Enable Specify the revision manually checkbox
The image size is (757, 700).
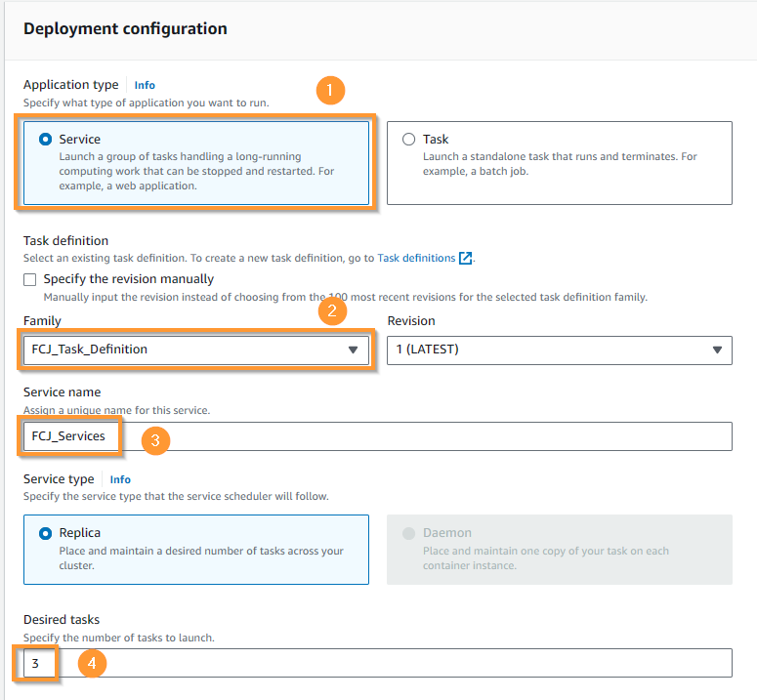pyautogui.click(x=30, y=280)
